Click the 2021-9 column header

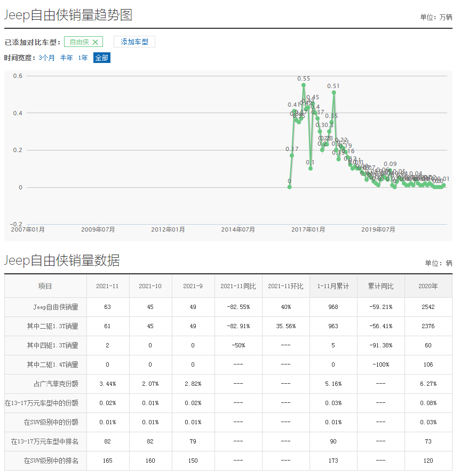click(193, 286)
